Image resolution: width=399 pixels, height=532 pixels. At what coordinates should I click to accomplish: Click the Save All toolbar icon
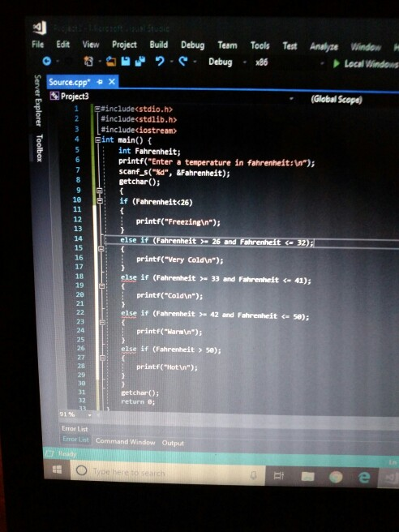[140, 62]
